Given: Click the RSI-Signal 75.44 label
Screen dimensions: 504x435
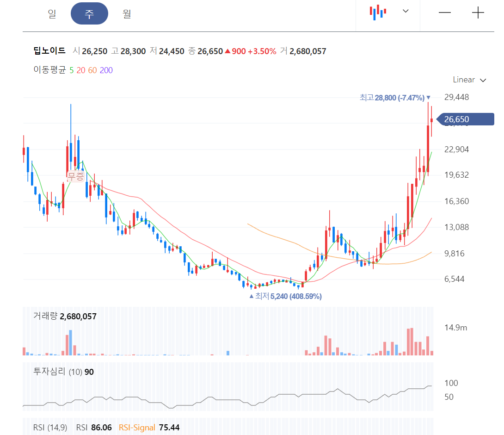Looking at the screenshot, I should pyautogui.click(x=149, y=428).
